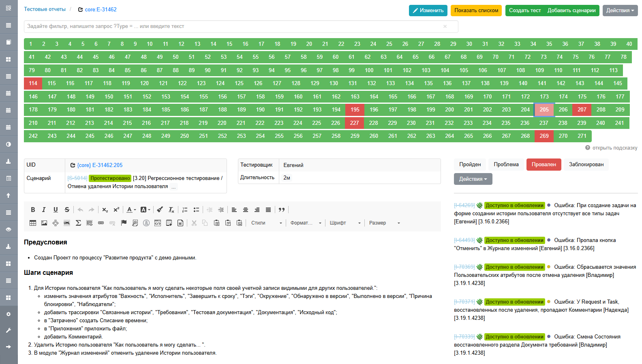This screenshot has height=364, width=642.
Task: Remove formatting with the Tx icon
Action: pos(171,210)
